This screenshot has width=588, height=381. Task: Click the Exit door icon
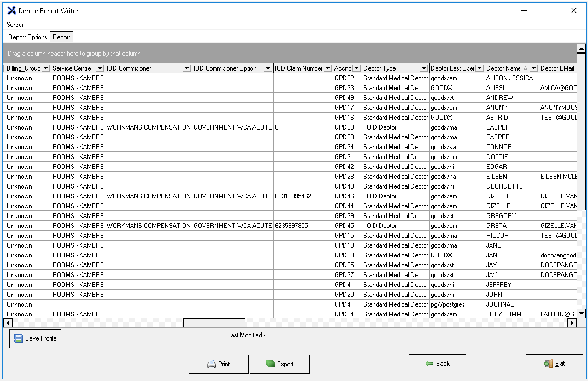[x=548, y=364]
